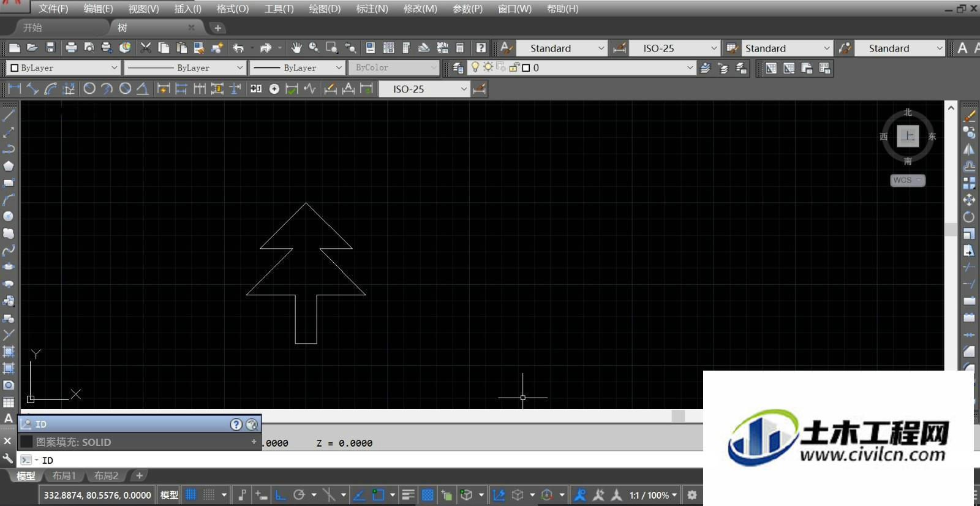980x506 pixels.
Task: Open the 文件(F) menu
Action: pyautogui.click(x=53, y=9)
